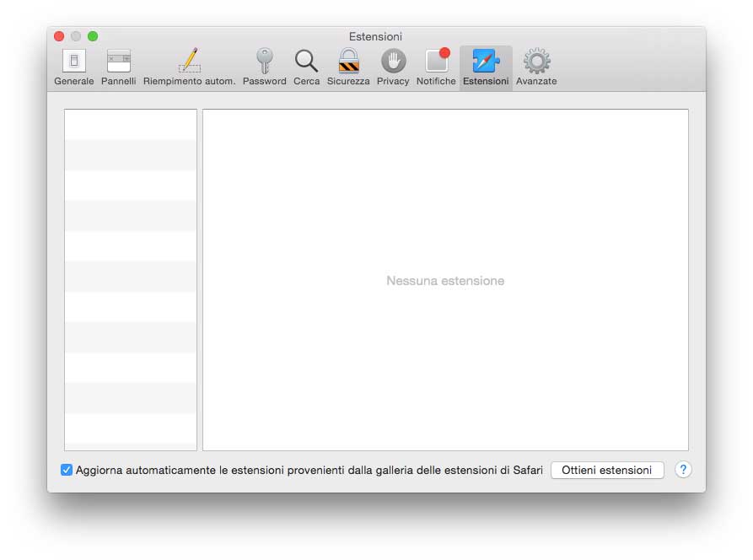Viewport: 753px width, 560px height.
Task: Click the empty extensions list sidebar
Action: (x=131, y=279)
